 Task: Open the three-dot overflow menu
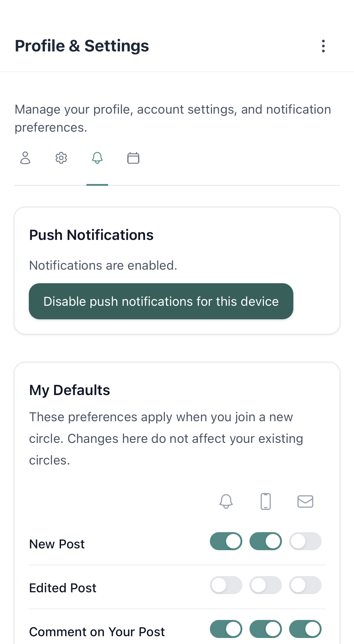pyautogui.click(x=323, y=46)
